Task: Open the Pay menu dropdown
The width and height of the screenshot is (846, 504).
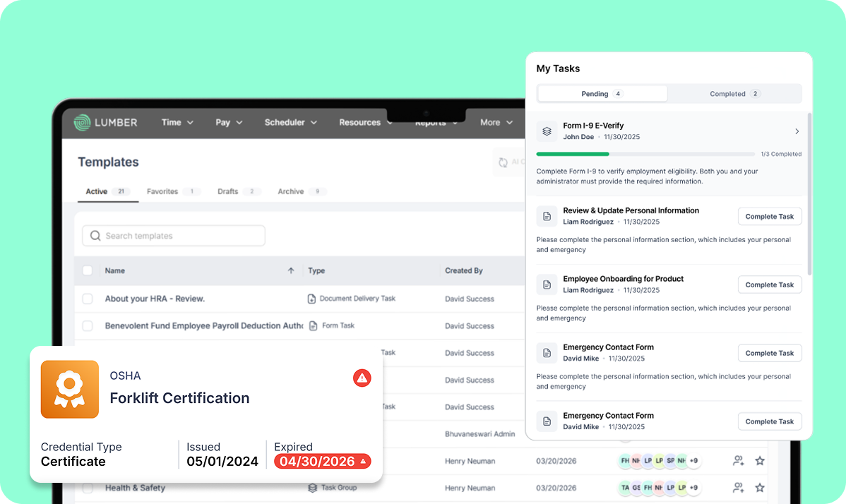Action: pyautogui.click(x=229, y=122)
